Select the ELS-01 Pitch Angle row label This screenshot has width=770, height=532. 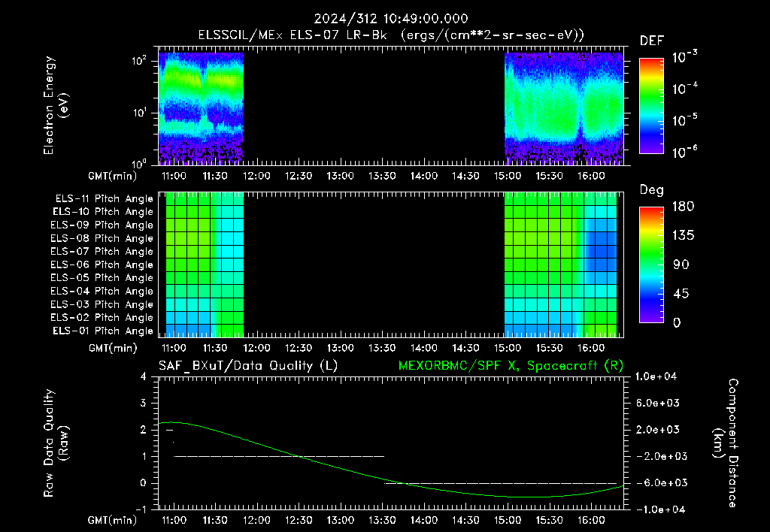(102, 331)
